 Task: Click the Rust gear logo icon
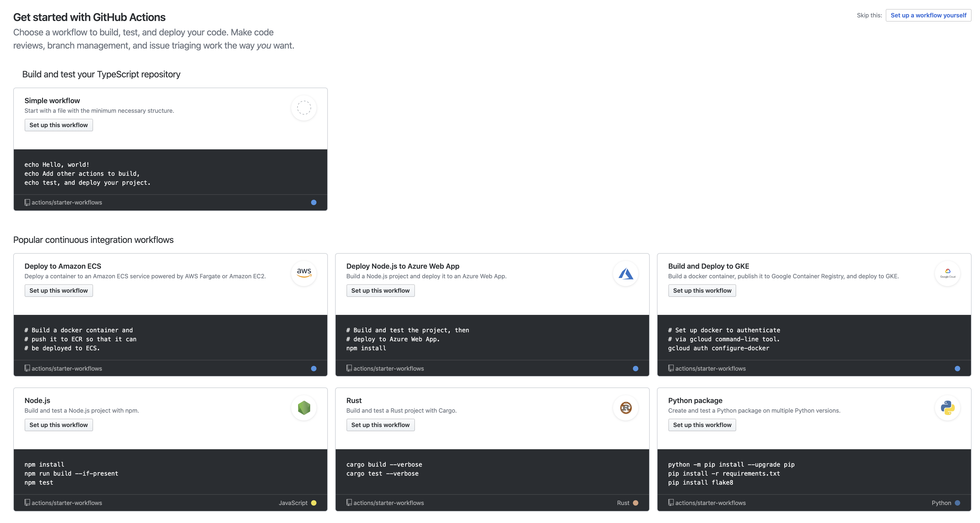(625, 408)
